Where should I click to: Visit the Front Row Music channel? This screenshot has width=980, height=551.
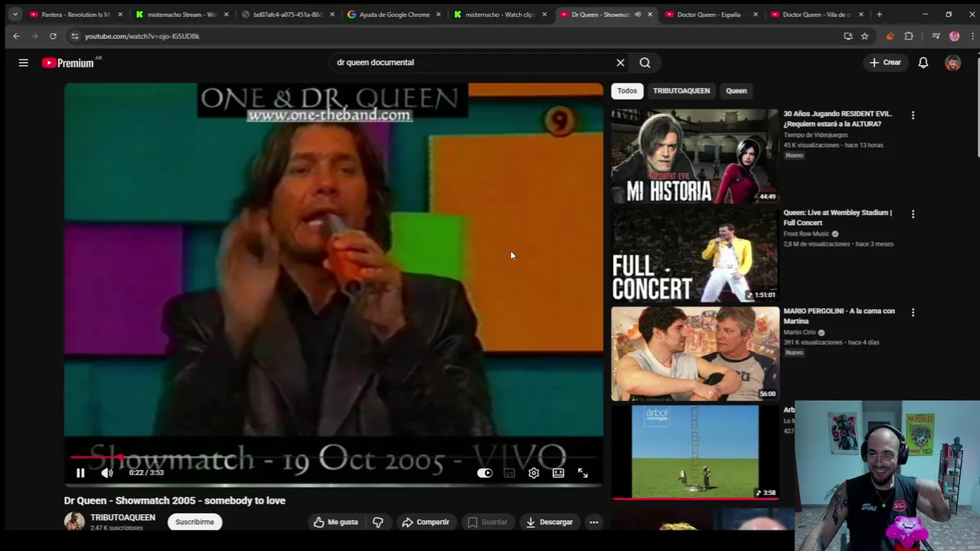[x=806, y=234]
